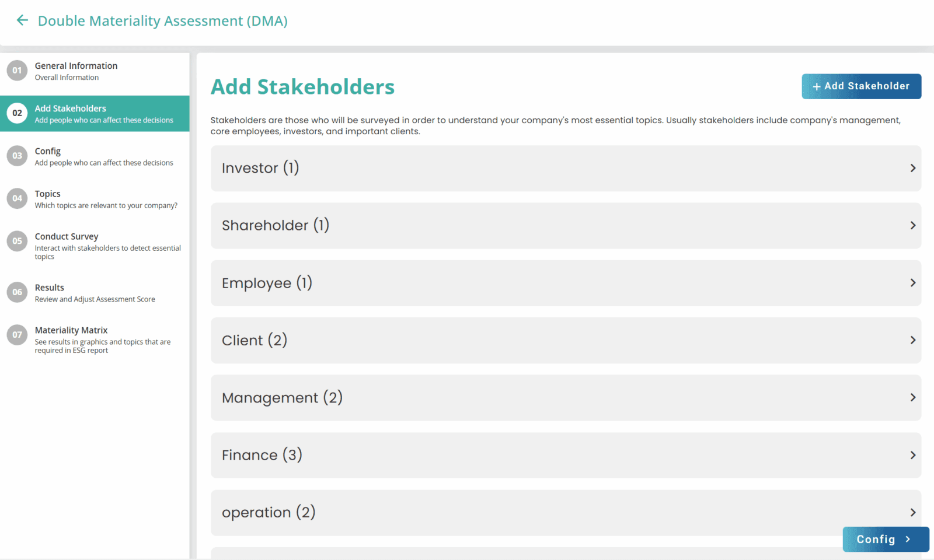Go to the Materiality Matrix step
Viewport: 934px width, 560px height.
point(71,330)
